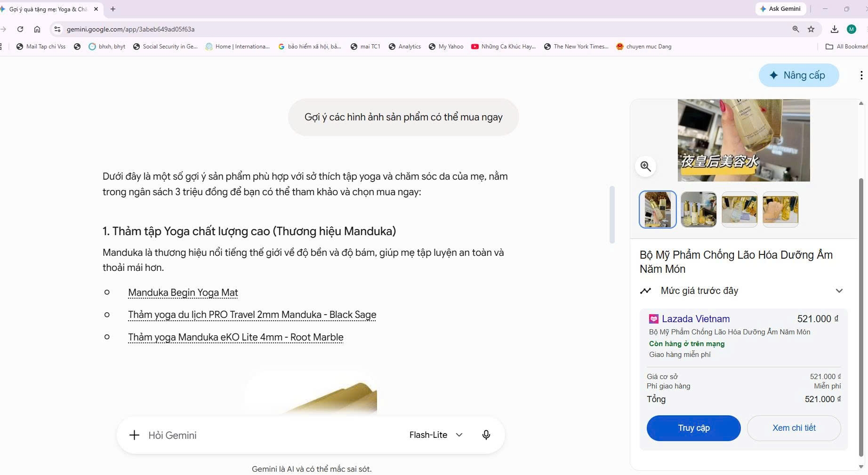Click main product image

(x=744, y=140)
